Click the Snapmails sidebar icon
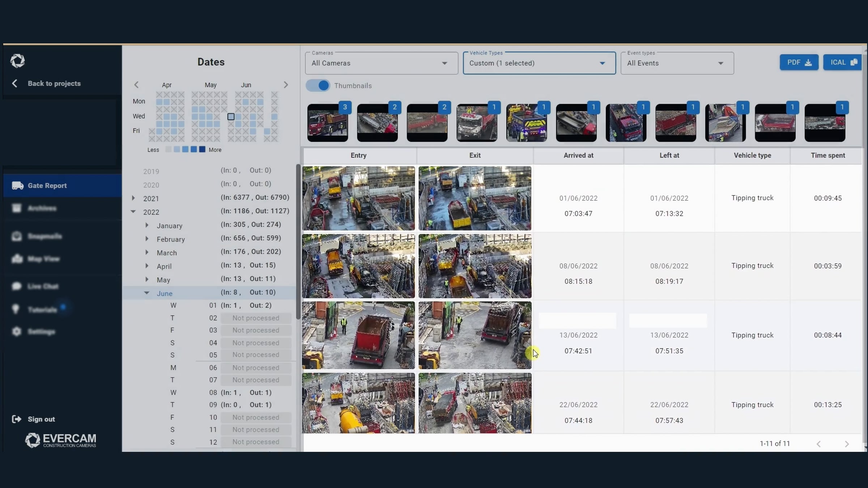868x488 pixels. pos(17,236)
